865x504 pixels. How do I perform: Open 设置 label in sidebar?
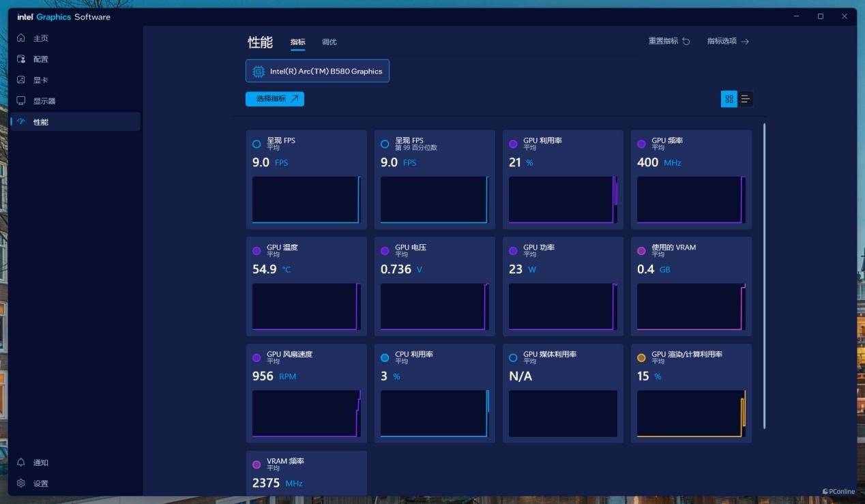(x=41, y=484)
